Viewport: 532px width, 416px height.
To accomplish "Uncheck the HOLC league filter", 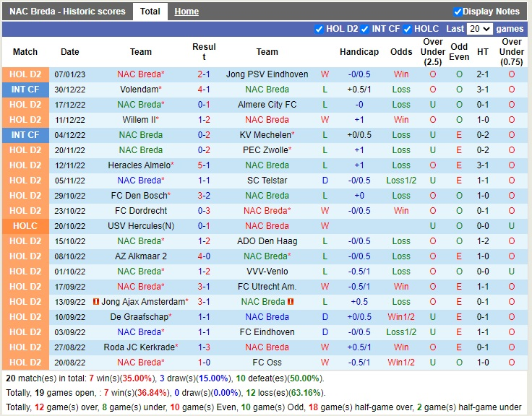I will point(407,29).
